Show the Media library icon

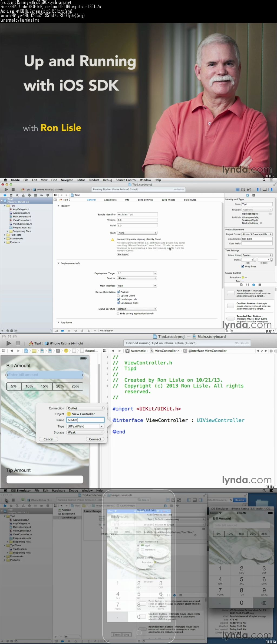[260, 285]
